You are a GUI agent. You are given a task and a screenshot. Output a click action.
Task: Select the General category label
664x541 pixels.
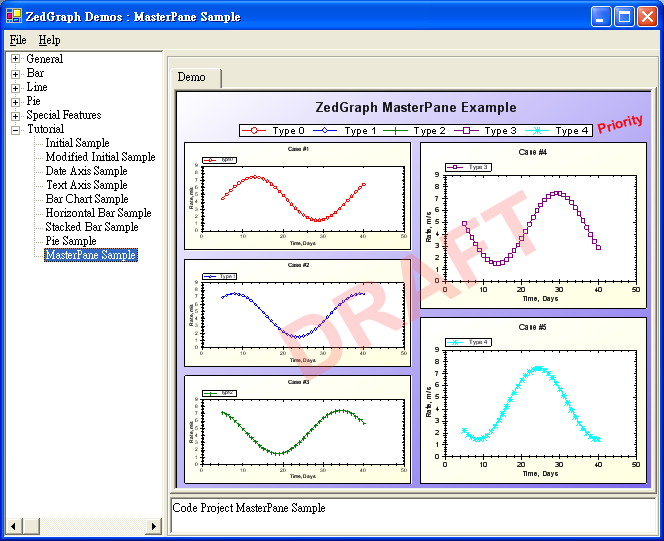(44, 59)
